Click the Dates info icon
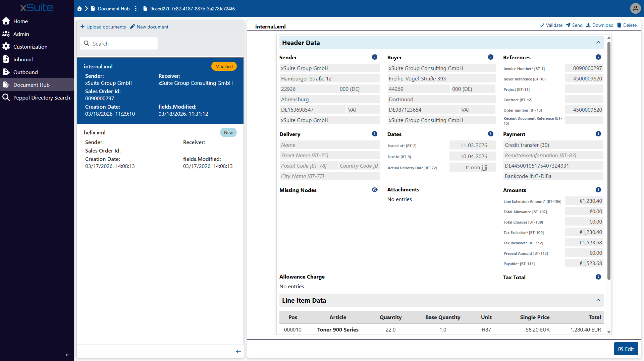 [491, 134]
